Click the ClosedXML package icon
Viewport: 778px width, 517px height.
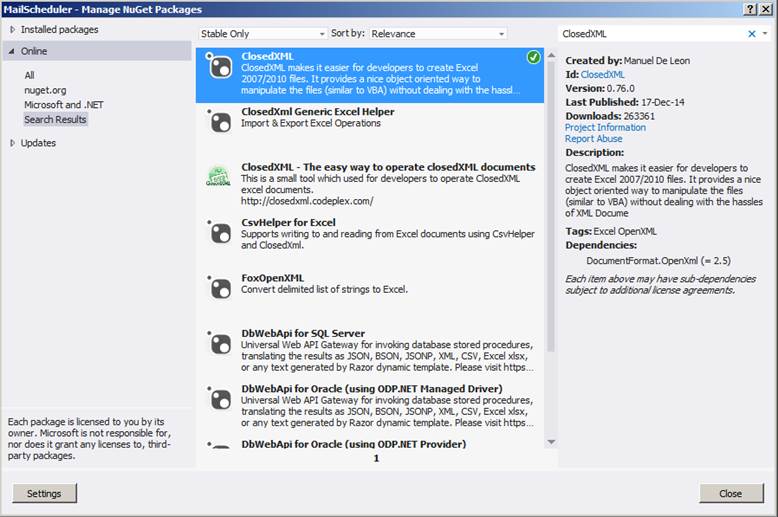coord(219,66)
